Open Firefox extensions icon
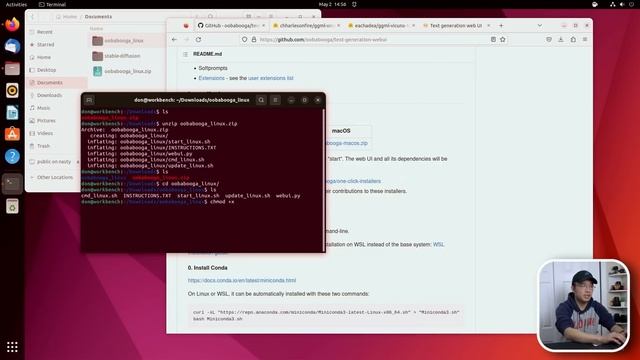 pos(573,40)
